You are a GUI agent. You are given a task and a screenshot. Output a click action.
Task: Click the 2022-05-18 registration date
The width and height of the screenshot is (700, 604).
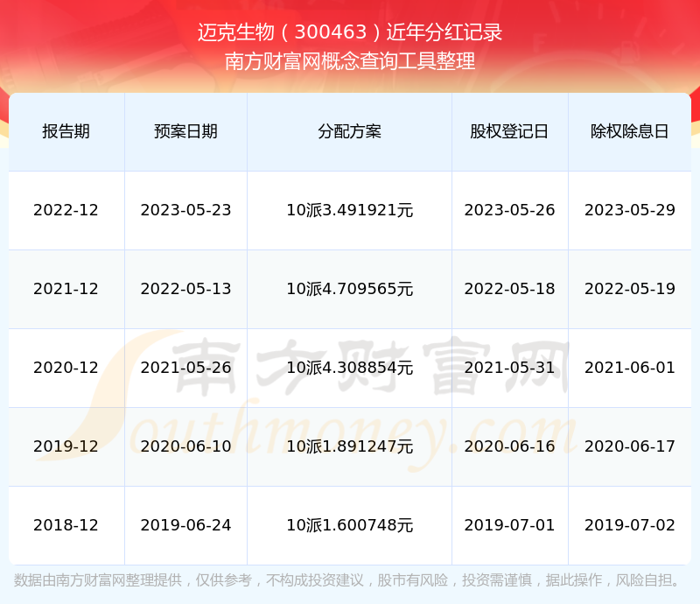point(509,289)
